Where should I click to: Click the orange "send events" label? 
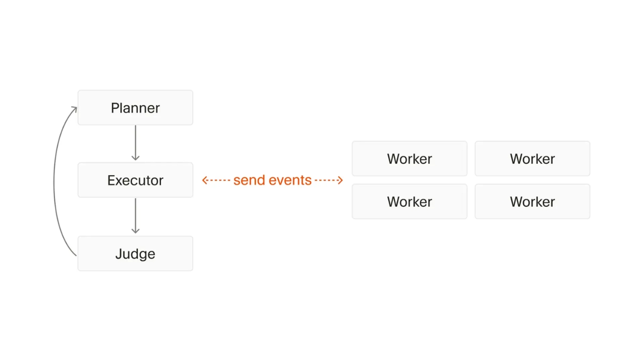click(x=272, y=180)
